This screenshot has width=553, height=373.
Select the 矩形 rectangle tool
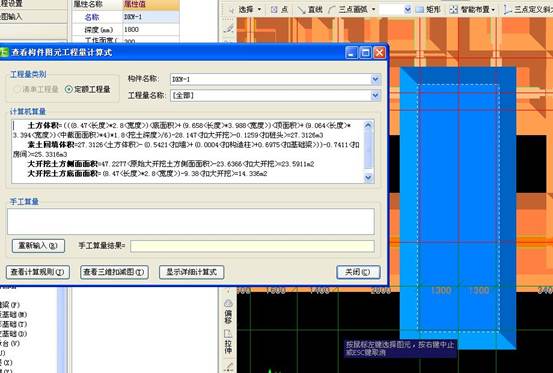(429, 10)
